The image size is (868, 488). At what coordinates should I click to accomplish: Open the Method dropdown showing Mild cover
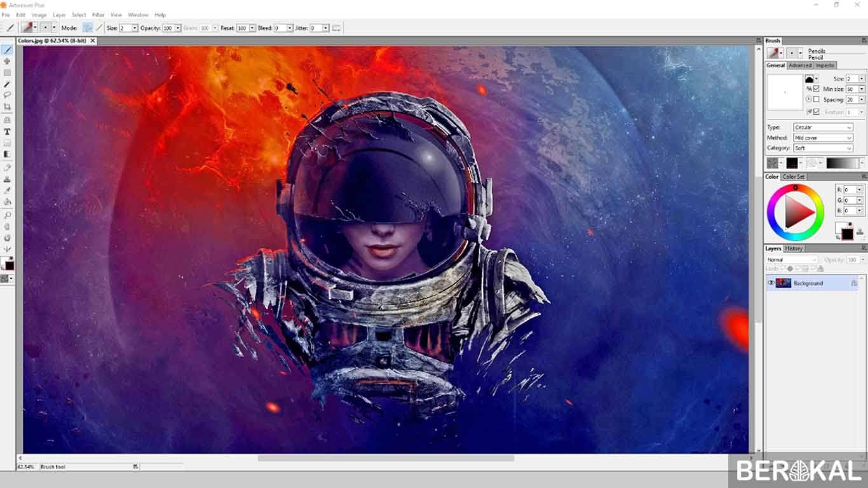pyautogui.click(x=823, y=137)
